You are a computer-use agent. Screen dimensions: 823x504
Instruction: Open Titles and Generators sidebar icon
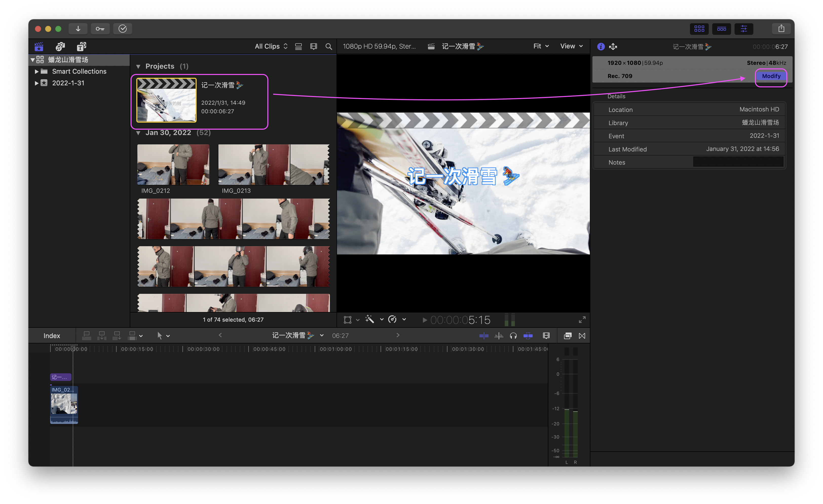point(81,46)
